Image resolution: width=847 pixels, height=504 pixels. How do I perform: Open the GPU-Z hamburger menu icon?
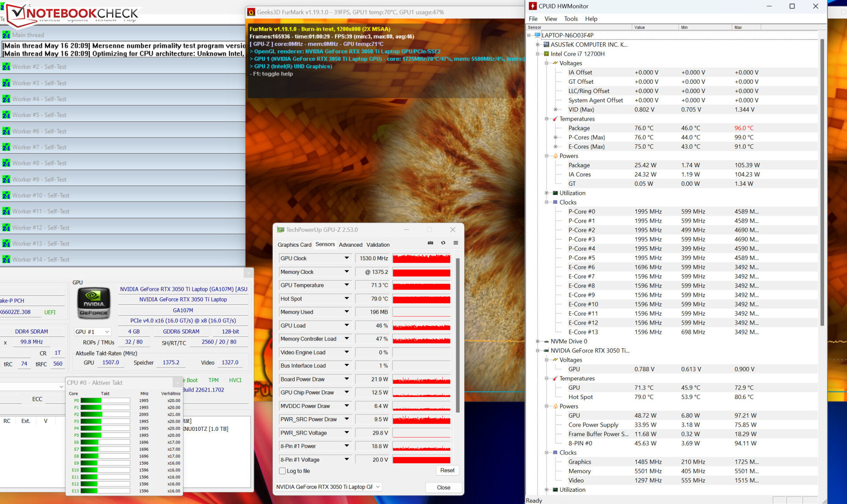pyautogui.click(x=456, y=243)
